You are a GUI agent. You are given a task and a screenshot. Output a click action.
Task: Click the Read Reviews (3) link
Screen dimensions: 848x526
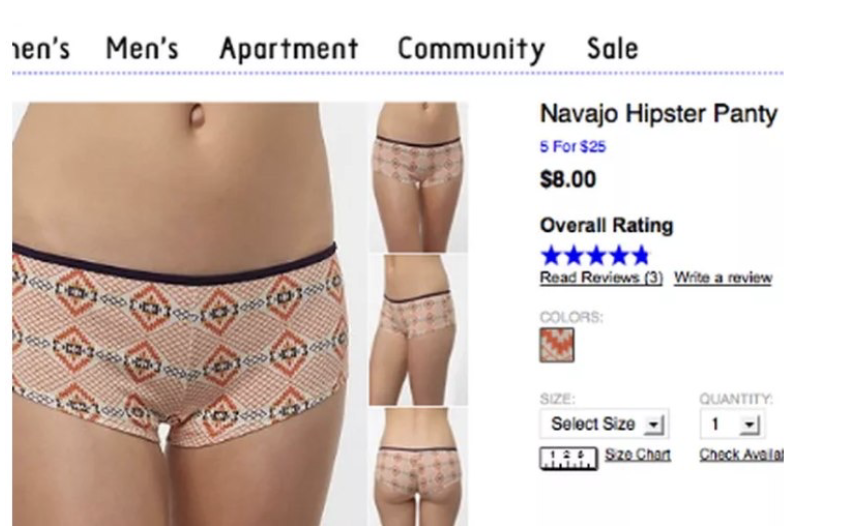click(601, 278)
